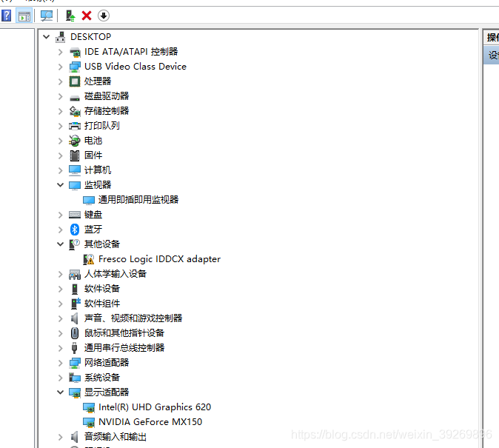Click the 计算机 computer icon

point(75,170)
